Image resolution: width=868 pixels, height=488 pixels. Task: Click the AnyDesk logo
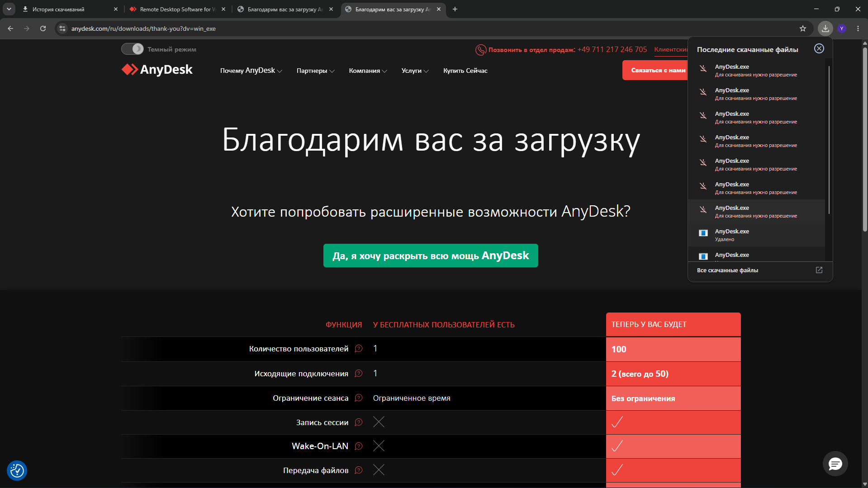pyautogui.click(x=157, y=70)
